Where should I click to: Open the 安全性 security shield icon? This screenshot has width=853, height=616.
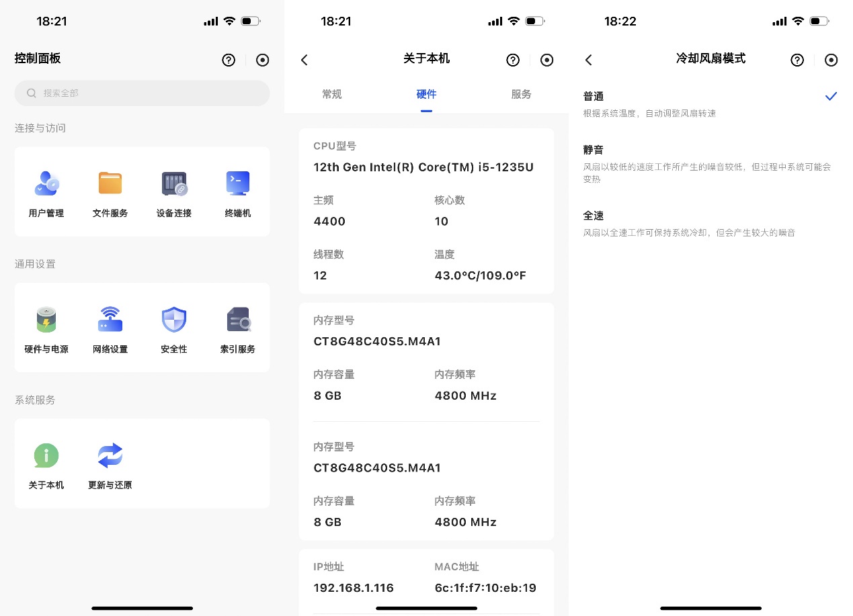tap(174, 320)
